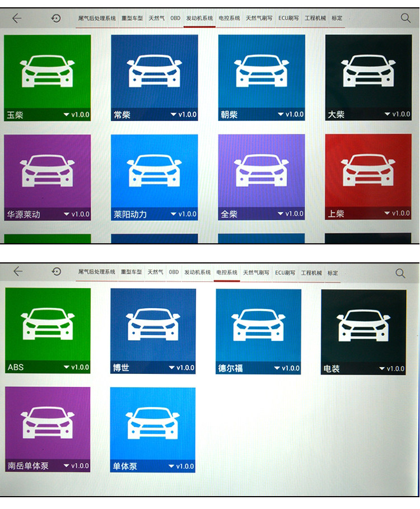Go back using arrow in upper screen
Screen dimensions: 420x509
click(17, 18)
